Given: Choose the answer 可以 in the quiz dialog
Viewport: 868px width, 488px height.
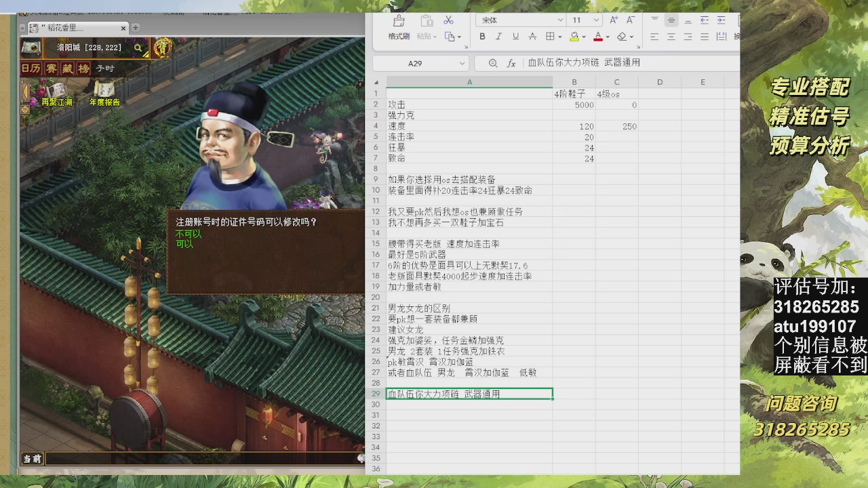Looking at the screenshot, I should click(184, 244).
